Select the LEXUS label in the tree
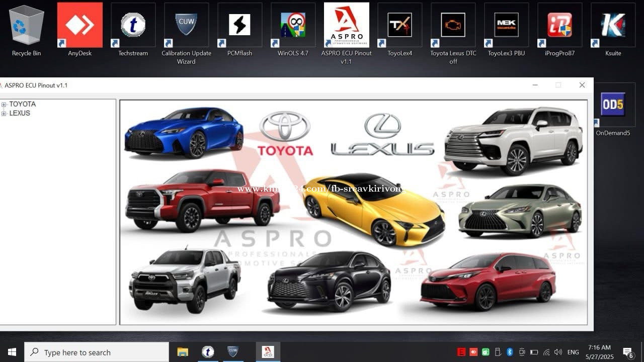Screen dimensions: 644x362 pyautogui.click(x=20, y=113)
